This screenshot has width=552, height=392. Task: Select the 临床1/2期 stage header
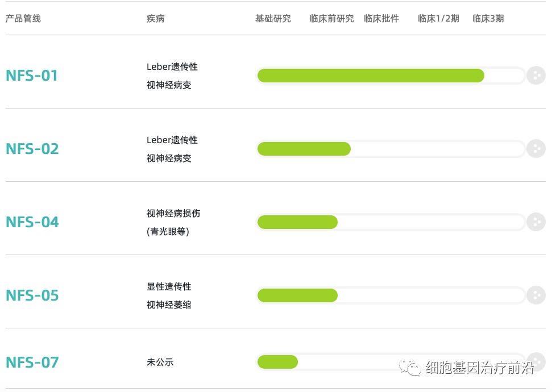pyautogui.click(x=438, y=19)
